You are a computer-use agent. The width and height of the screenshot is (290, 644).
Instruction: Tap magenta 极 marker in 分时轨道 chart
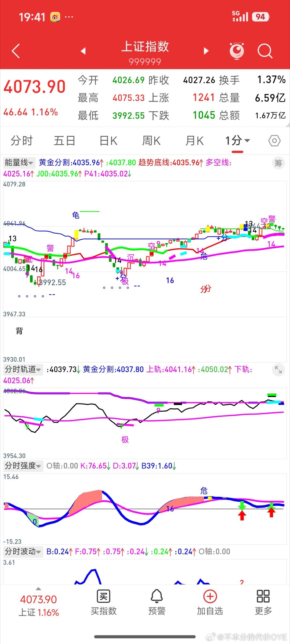pyautogui.click(x=125, y=440)
